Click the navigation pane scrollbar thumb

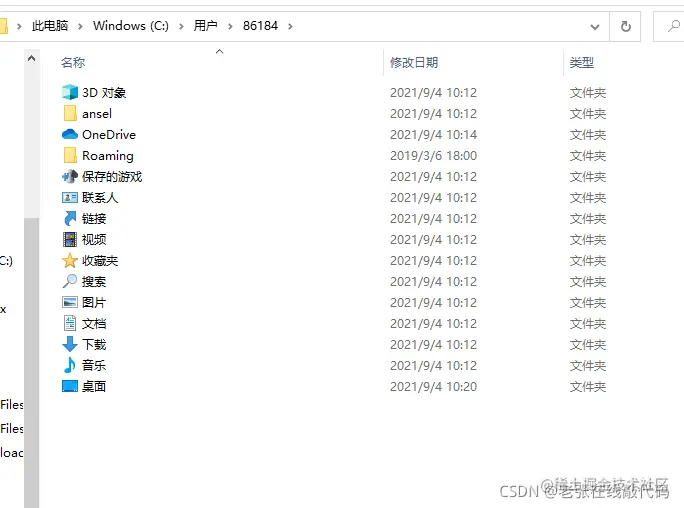31,362
